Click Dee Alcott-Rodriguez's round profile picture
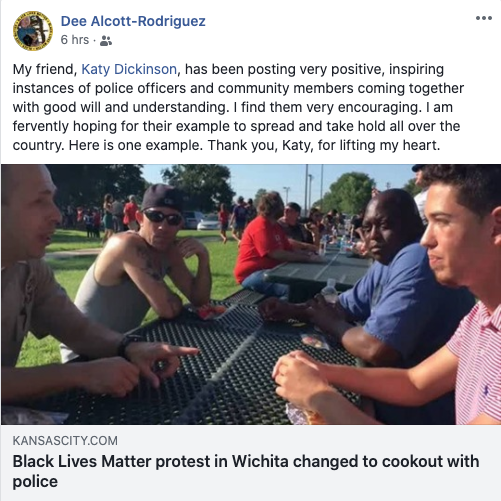The image size is (501, 501). (x=33, y=31)
